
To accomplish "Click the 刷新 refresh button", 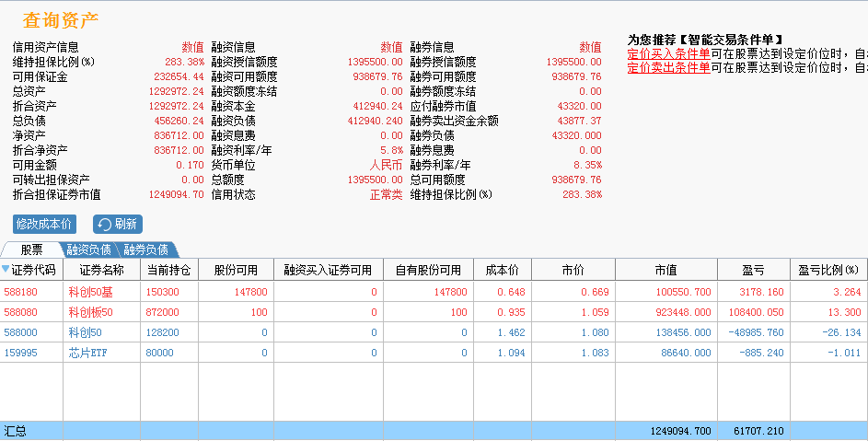I will coord(117,224).
